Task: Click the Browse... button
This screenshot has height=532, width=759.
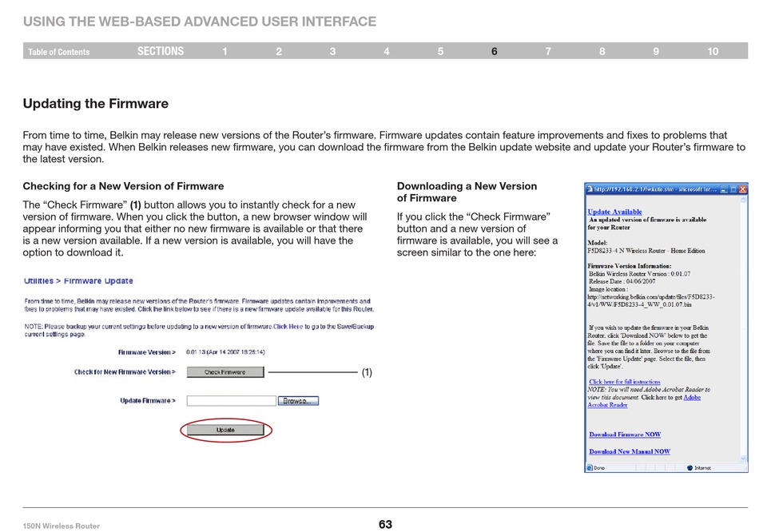Action: click(298, 401)
